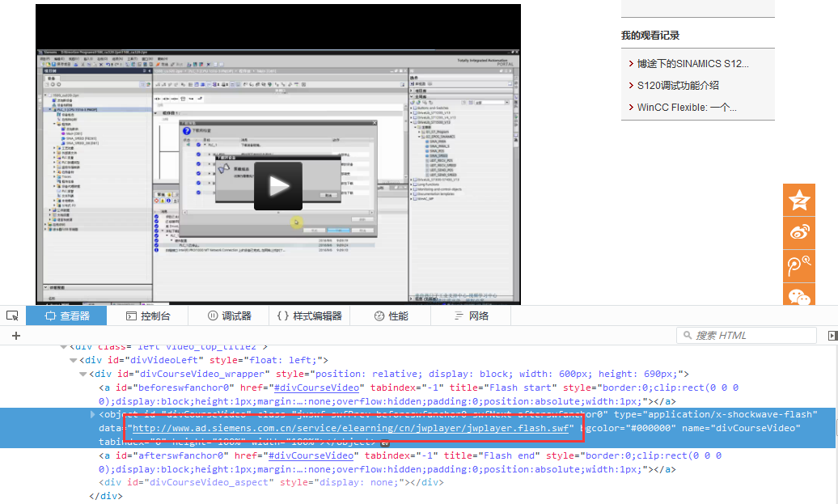Share to QQ Zone star icon
The height and width of the screenshot is (504, 838).
(x=799, y=201)
